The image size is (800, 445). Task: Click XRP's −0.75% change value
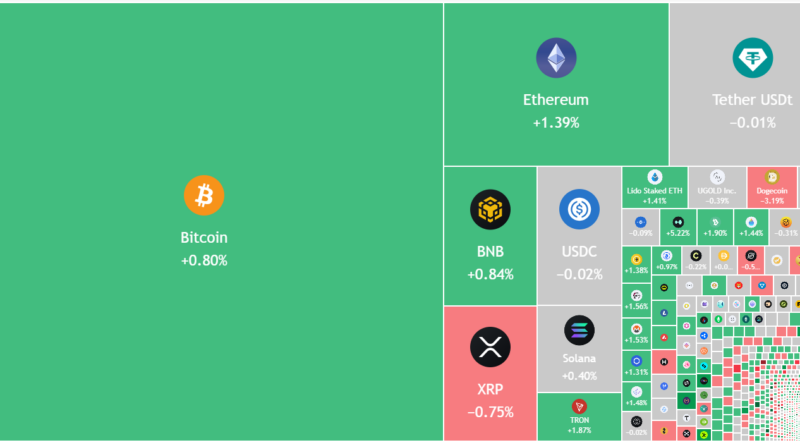pos(490,412)
